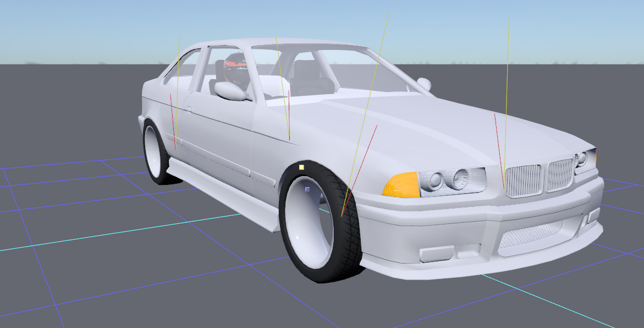Select the passenger-side door mirror
The image size is (644, 328).
(x=424, y=84)
